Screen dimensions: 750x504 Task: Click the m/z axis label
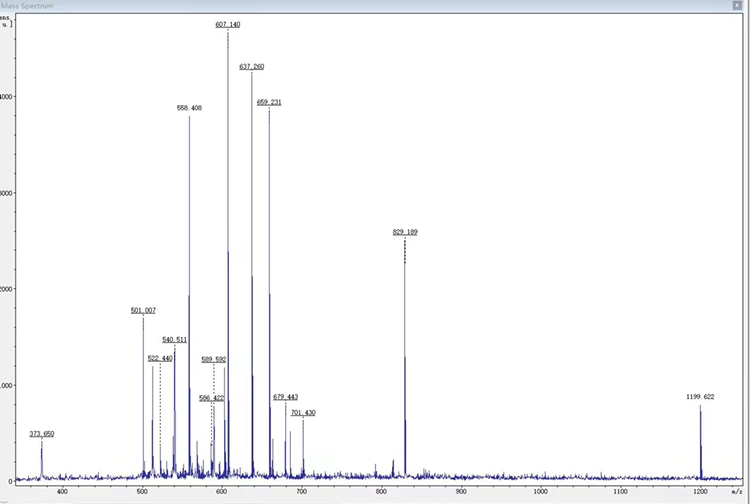[x=736, y=492]
